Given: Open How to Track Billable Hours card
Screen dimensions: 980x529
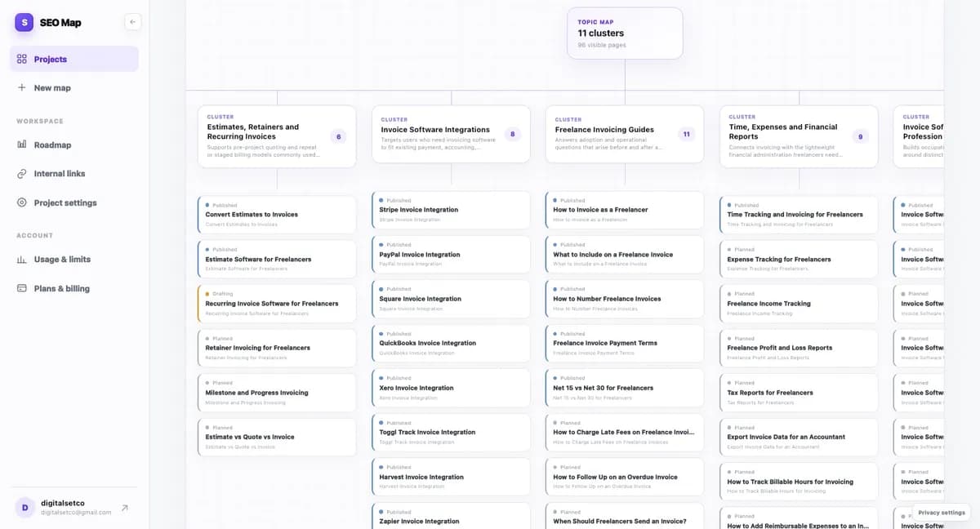Looking at the screenshot, I should pyautogui.click(x=799, y=482).
